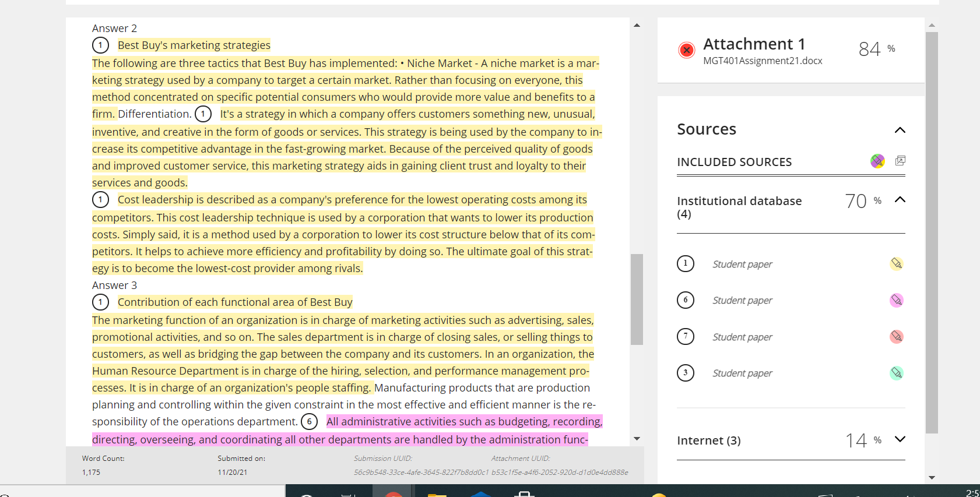Click the highlighted "Best Buy's marketing strategies" heading
The image size is (980, 497).
pos(194,45)
